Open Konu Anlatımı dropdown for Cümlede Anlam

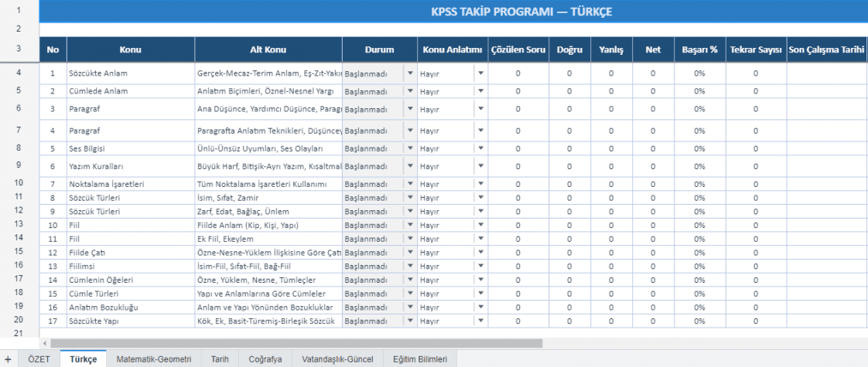tap(480, 90)
